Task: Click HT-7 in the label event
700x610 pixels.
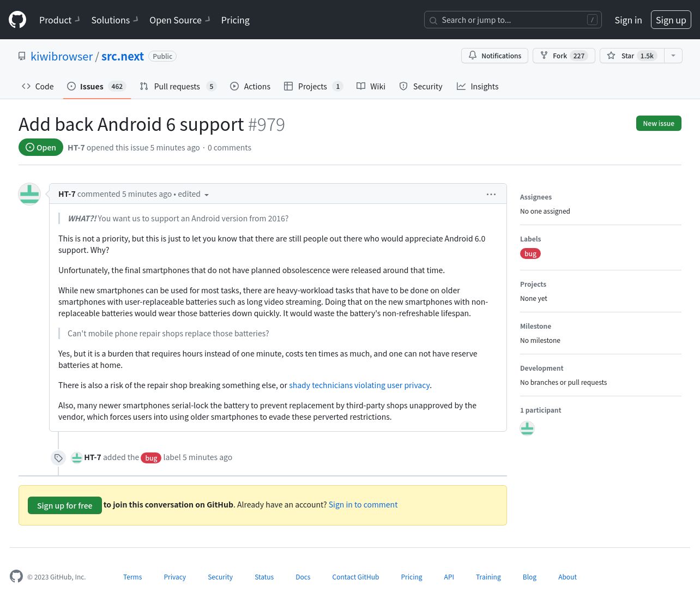Action: pos(93,457)
